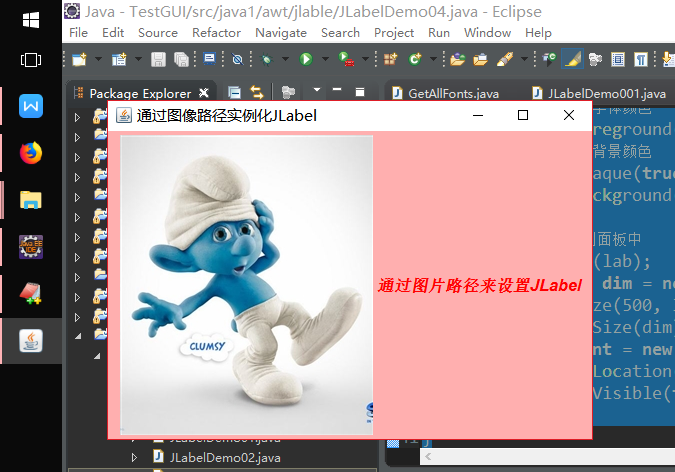Open the Search dropdown arrow
675x472 pixels.
(x=524, y=59)
